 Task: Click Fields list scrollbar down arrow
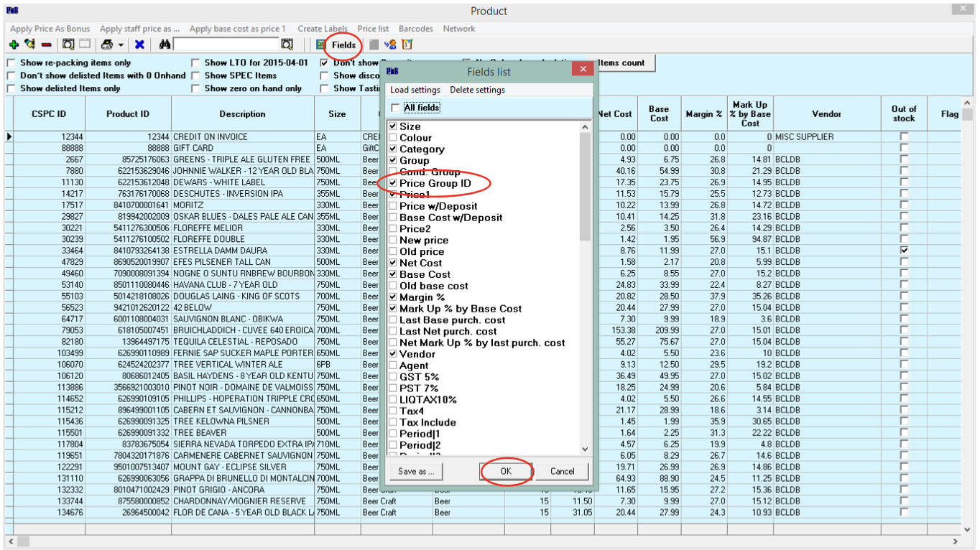[585, 449]
